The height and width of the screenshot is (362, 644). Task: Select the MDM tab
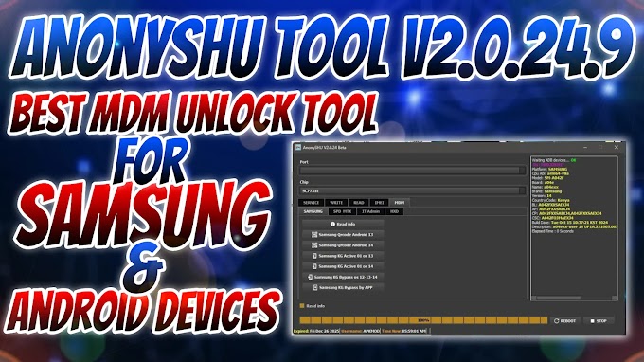pyautogui.click(x=400, y=203)
